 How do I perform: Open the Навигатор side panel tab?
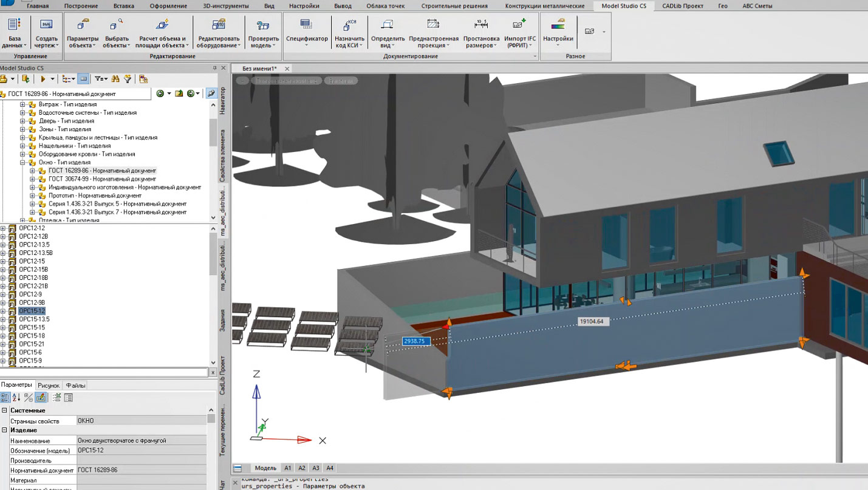222,101
